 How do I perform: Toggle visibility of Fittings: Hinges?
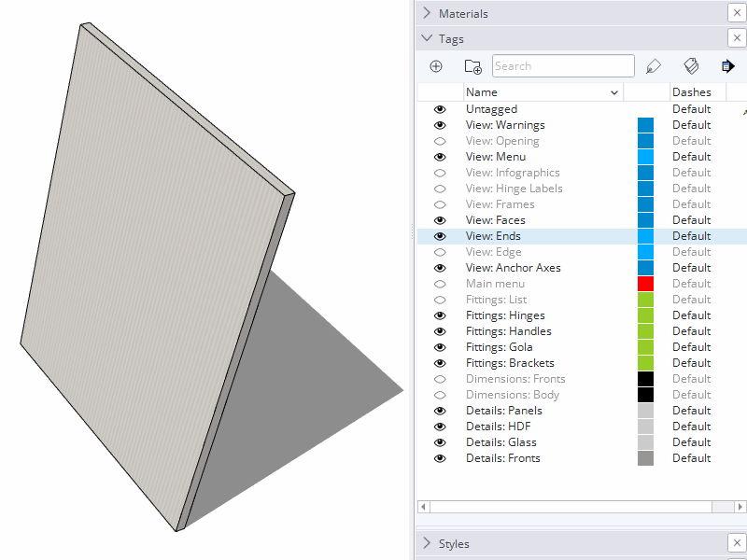(440, 315)
